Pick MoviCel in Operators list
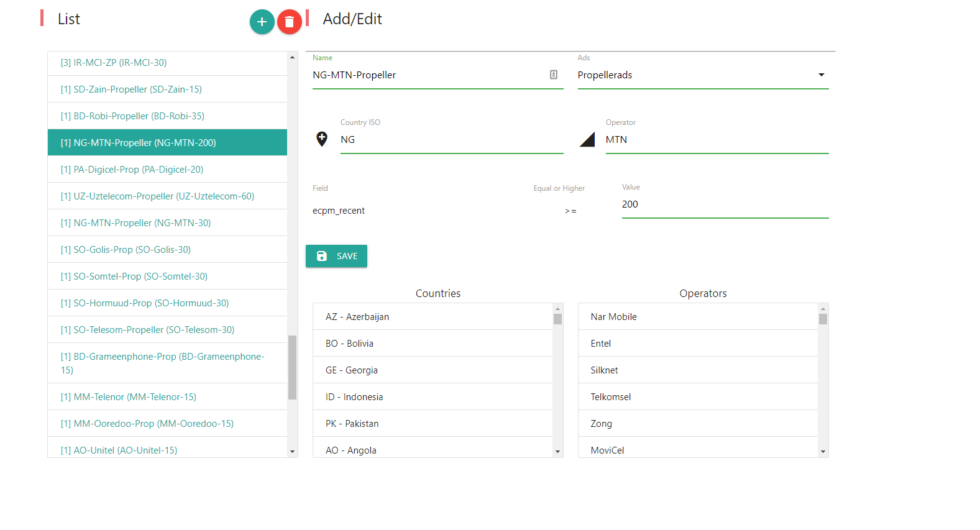 (x=698, y=449)
